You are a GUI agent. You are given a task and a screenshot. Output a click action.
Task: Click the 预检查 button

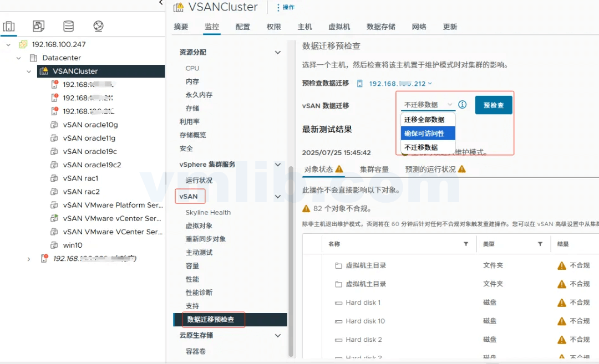click(493, 105)
